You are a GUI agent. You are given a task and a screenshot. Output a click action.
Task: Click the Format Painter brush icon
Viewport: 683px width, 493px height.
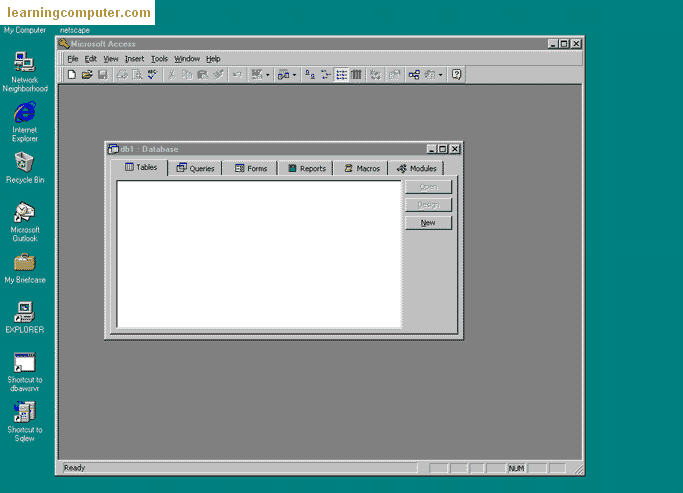tap(218, 75)
